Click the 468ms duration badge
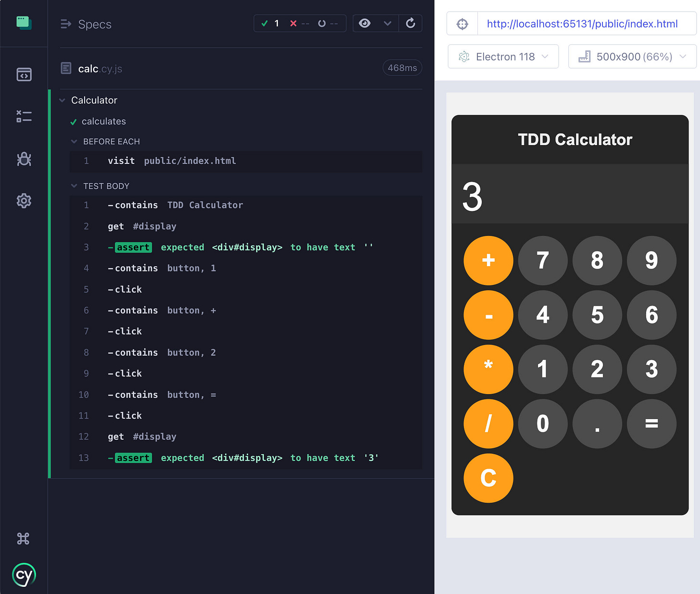This screenshot has height=594, width=700. (402, 68)
